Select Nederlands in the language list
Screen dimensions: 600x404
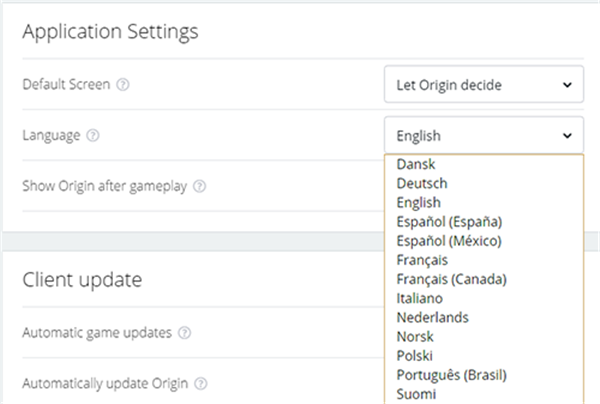[x=432, y=317]
